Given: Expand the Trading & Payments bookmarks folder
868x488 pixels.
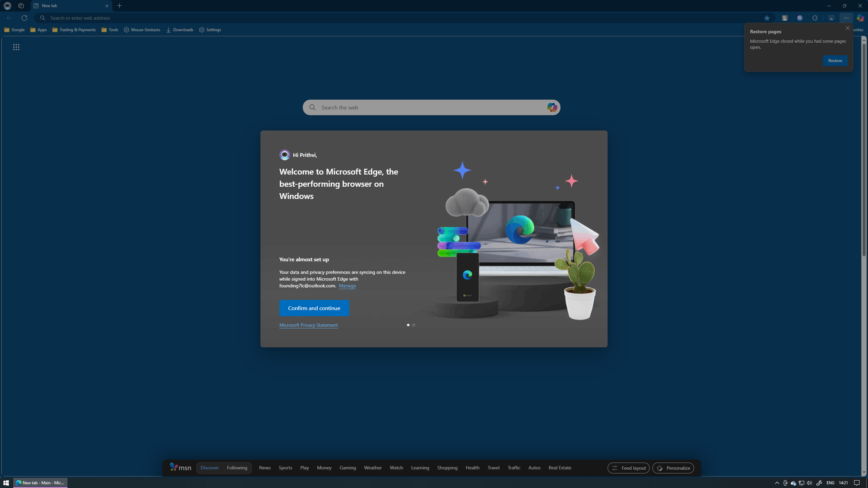Looking at the screenshot, I should [x=74, y=30].
